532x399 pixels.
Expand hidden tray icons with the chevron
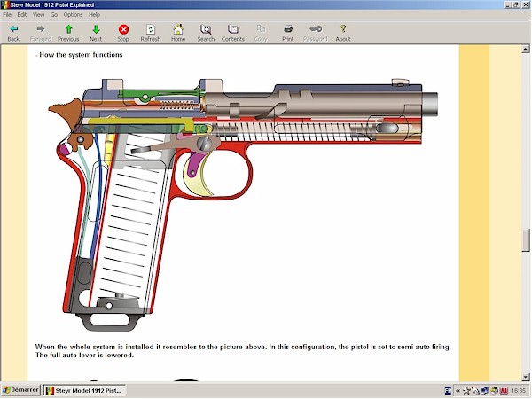coord(458,391)
